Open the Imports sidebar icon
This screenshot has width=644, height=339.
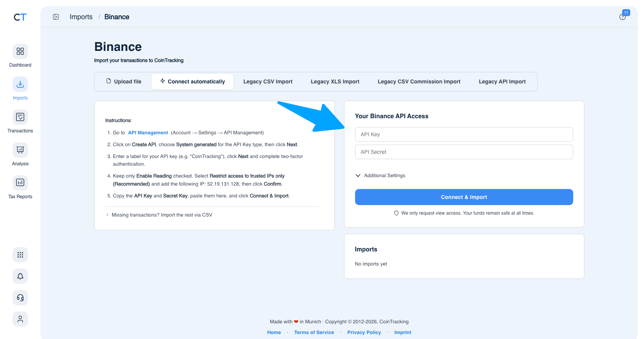pyautogui.click(x=20, y=84)
